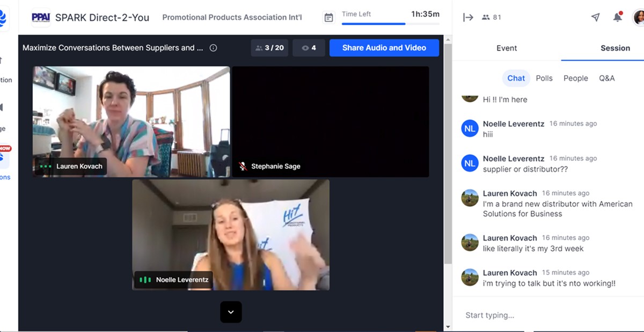Click the paper plane messages icon

pos(595,17)
